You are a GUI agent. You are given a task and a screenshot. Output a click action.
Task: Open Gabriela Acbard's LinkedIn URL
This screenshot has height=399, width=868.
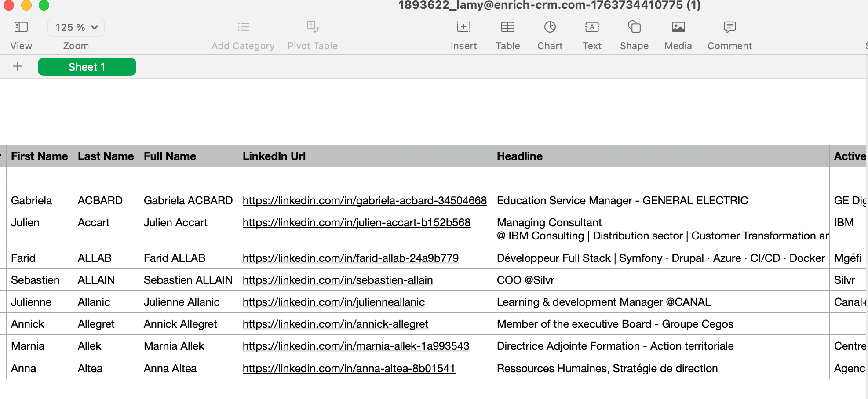point(365,200)
